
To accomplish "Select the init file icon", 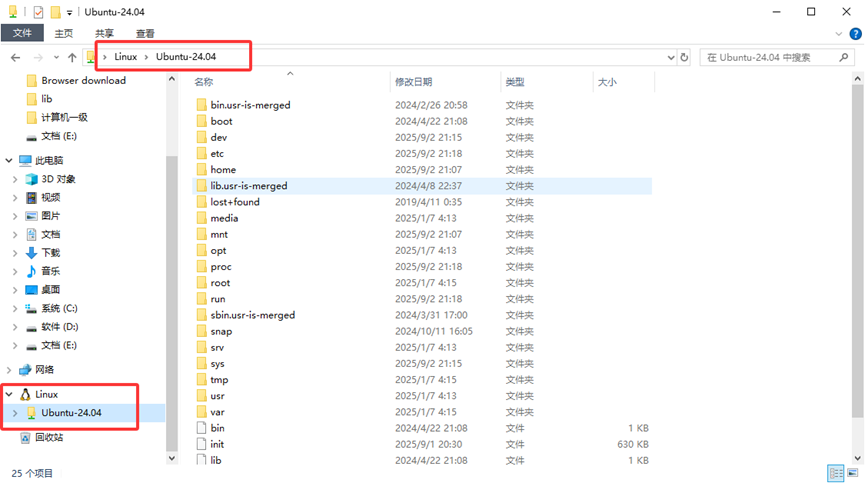I will pos(202,444).
